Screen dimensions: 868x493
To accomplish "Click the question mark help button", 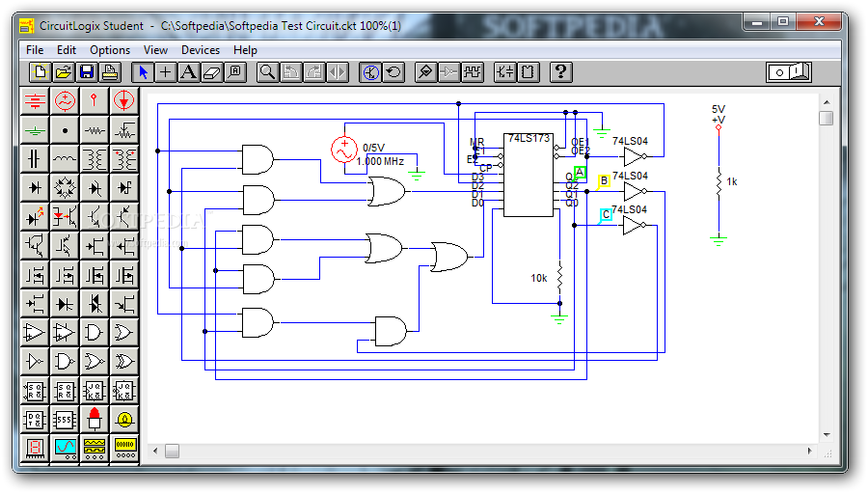I will coord(560,72).
